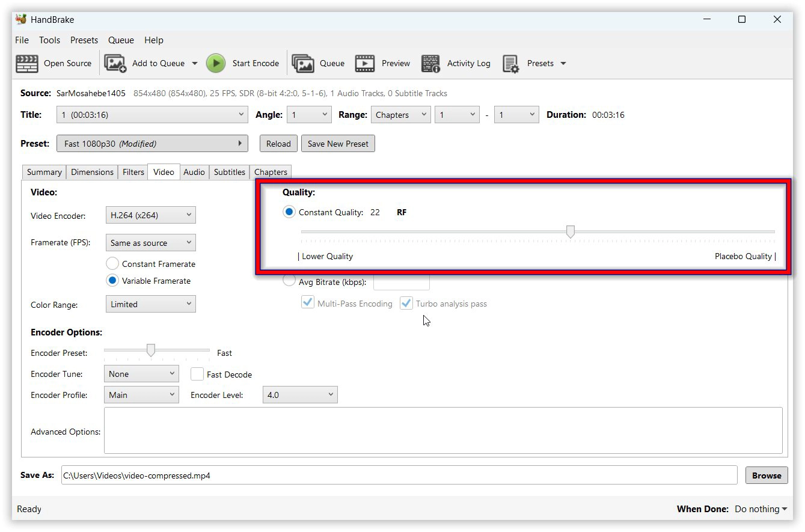Viewport: 805px width, 532px height.
Task: Open the Framerate (FPS) dropdown
Action: coord(150,243)
